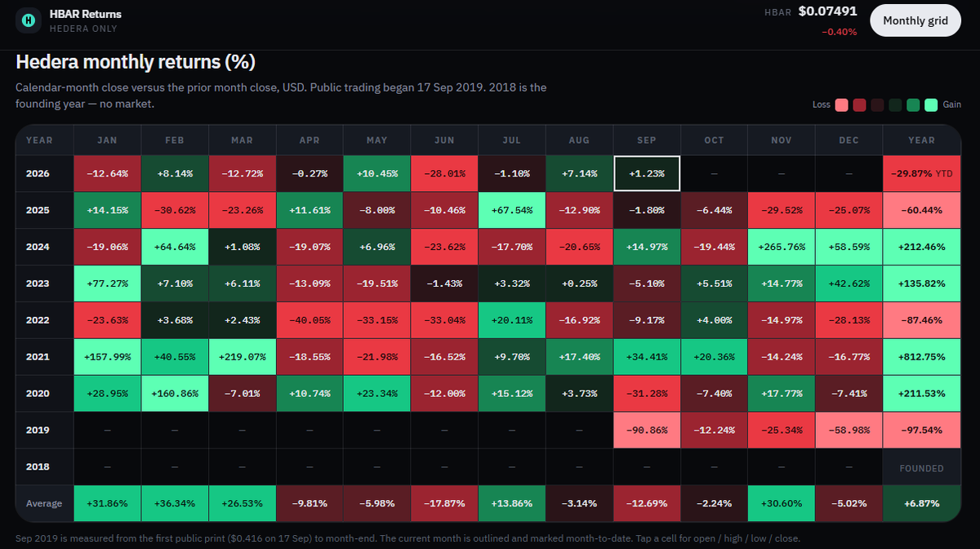Click the 2024 December cell +58.59%
The width and height of the screenshot is (980, 549).
pyautogui.click(x=849, y=247)
